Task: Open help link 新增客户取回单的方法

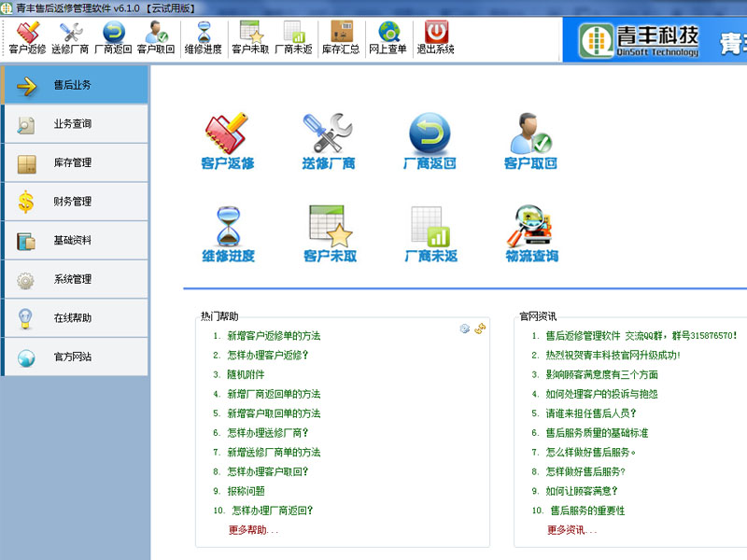Action: coord(274,413)
